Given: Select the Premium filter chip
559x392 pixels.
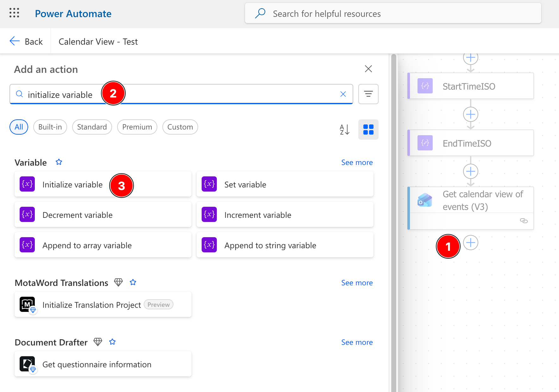Looking at the screenshot, I should [x=137, y=127].
